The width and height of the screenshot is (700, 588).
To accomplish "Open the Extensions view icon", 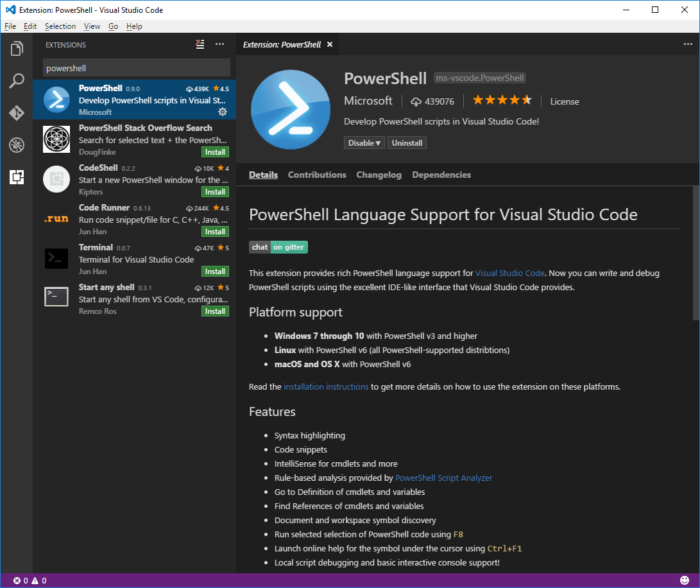I will point(16,178).
